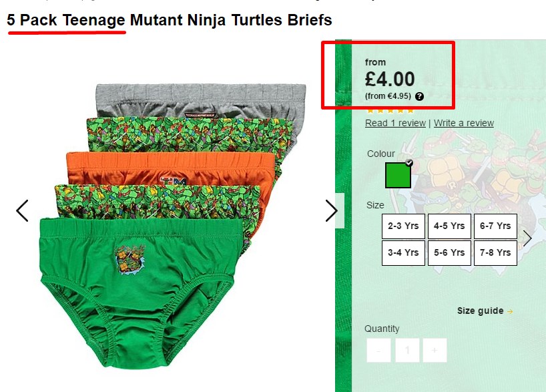The image size is (546, 392).
Task: Click the orange Size guide arrow icon
Action: click(510, 311)
